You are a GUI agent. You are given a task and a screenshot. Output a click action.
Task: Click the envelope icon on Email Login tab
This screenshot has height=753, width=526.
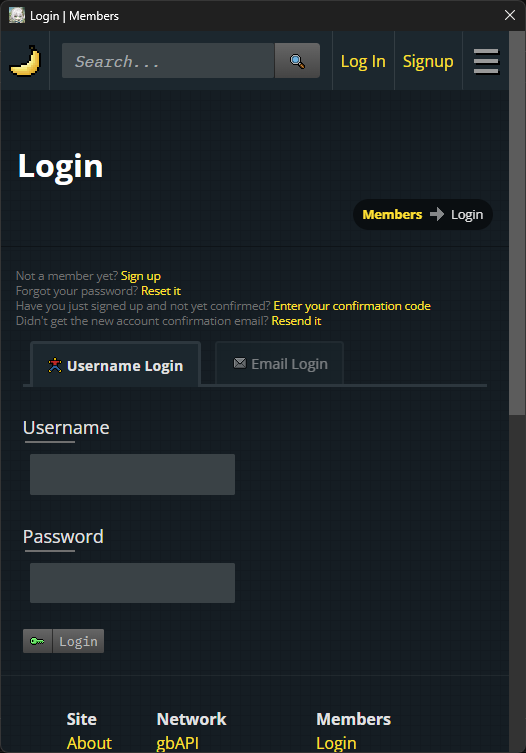click(x=240, y=364)
